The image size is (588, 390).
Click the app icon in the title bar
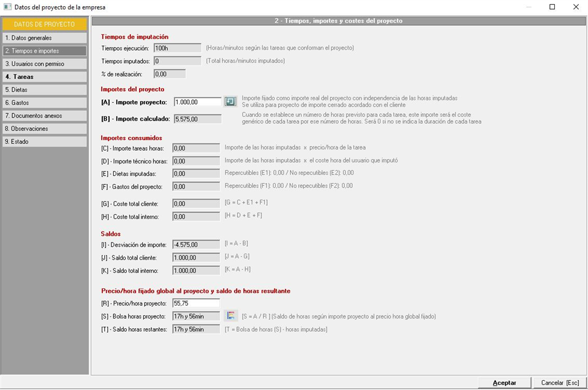[7, 7]
